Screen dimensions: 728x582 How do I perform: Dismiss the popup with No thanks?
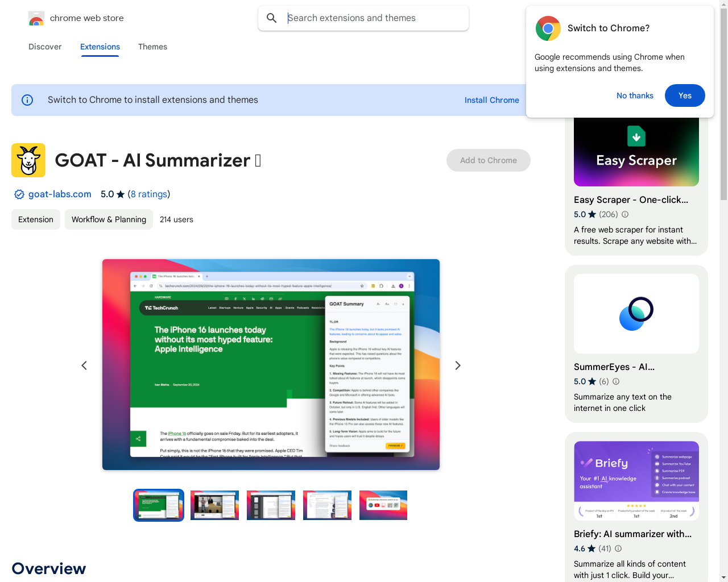coord(635,95)
